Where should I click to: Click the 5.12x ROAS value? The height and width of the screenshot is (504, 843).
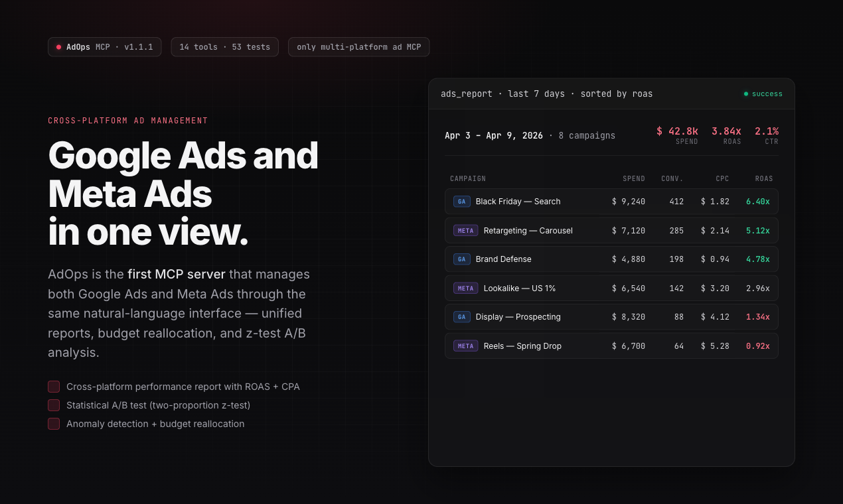pyautogui.click(x=758, y=231)
